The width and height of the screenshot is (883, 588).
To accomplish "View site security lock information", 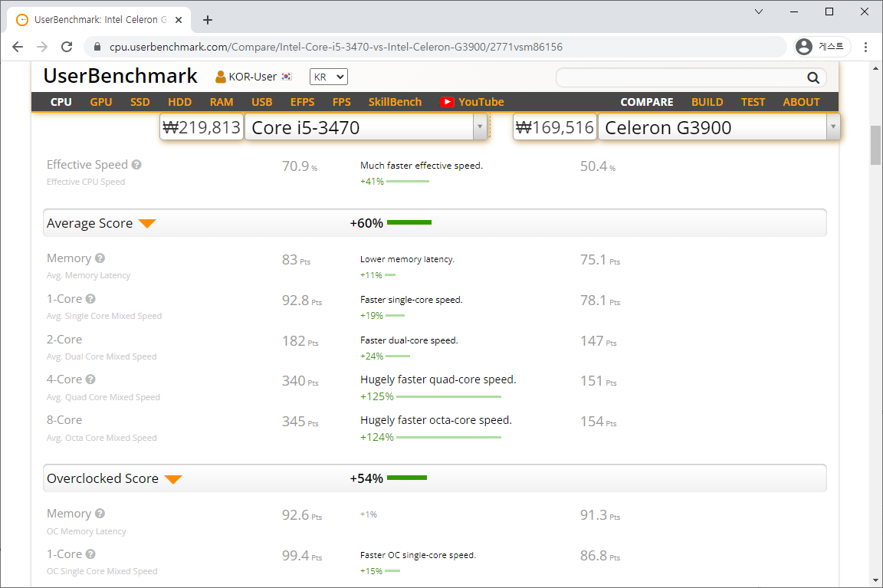I will 97,47.
